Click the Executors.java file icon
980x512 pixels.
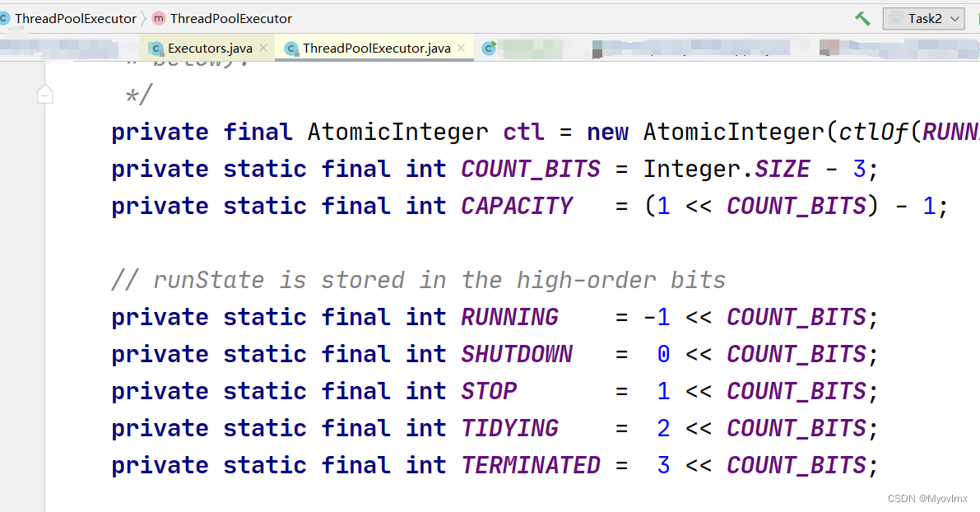pos(156,49)
